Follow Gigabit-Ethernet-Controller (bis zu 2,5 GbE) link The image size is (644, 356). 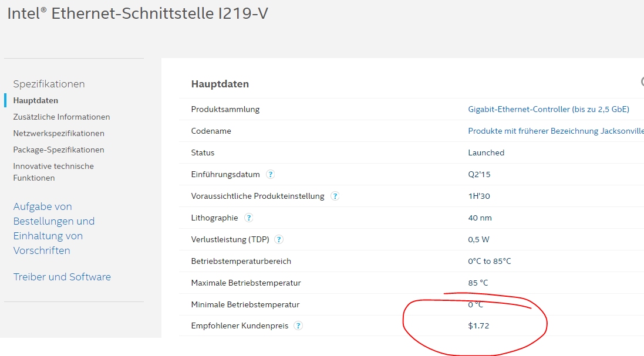(x=549, y=109)
